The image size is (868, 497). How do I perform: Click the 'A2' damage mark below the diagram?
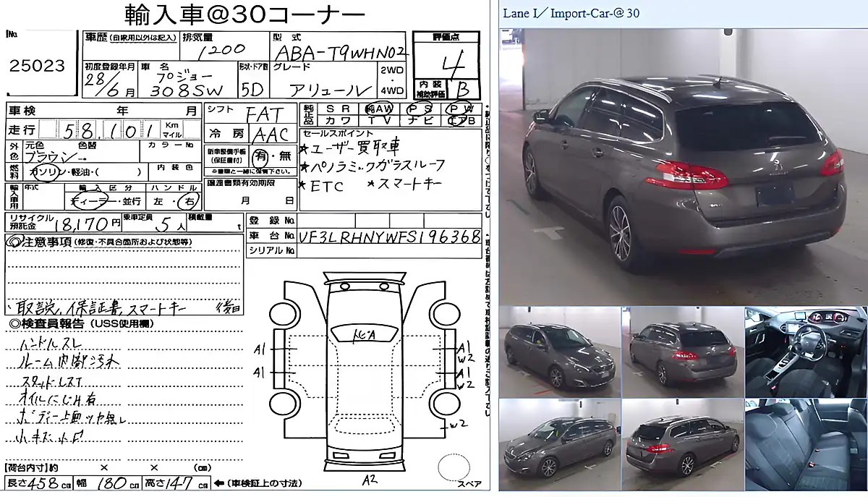click(369, 480)
